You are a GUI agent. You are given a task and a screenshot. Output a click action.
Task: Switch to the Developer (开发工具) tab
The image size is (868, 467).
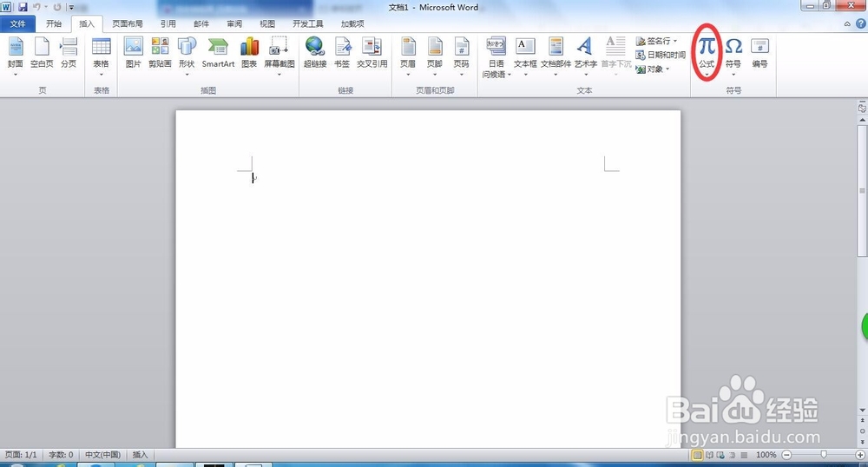tap(308, 23)
